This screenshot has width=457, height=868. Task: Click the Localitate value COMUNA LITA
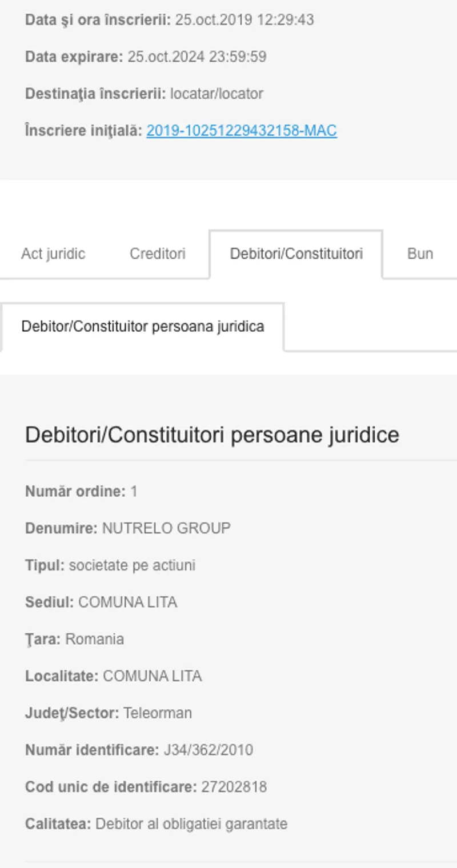click(152, 676)
